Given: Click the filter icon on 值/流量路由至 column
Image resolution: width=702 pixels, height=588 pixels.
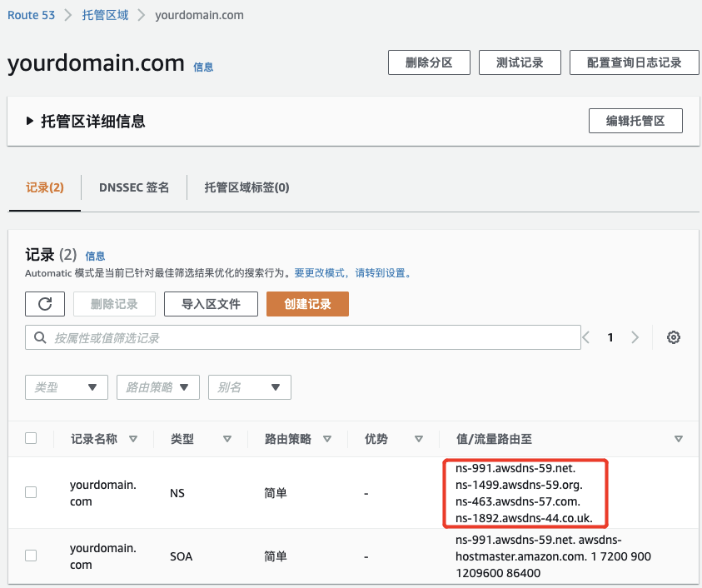Looking at the screenshot, I should click(679, 439).
